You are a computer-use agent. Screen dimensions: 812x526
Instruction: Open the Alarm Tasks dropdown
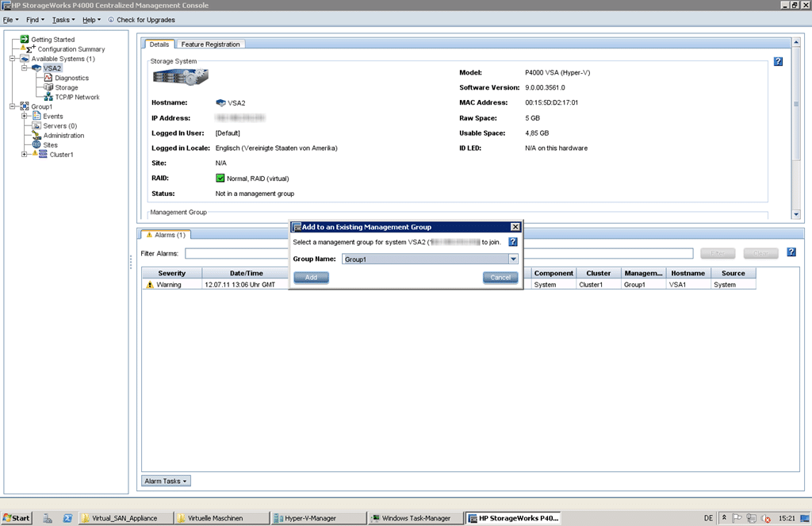click(166, 481)
